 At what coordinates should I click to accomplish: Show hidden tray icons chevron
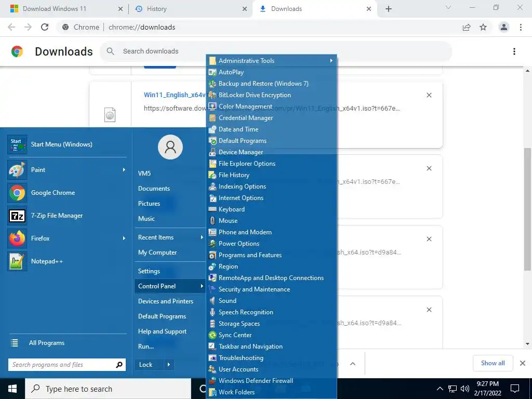[440, 389]
